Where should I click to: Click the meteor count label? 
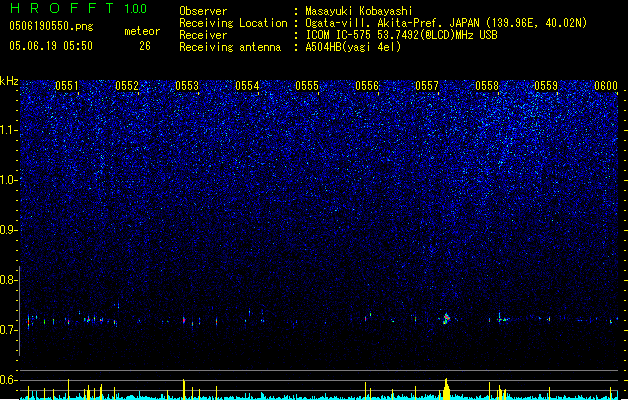[142, 31]
